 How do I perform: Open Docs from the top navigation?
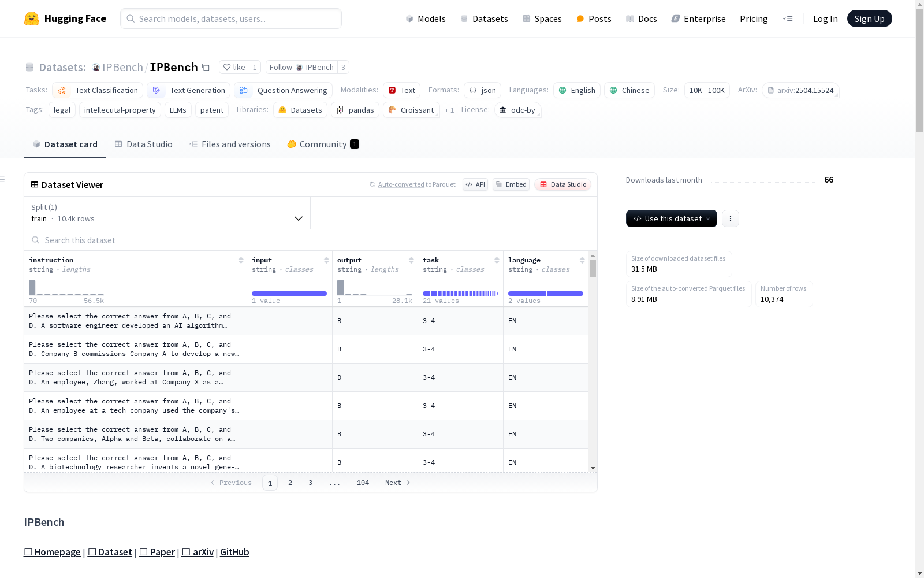tap(642, 18)
